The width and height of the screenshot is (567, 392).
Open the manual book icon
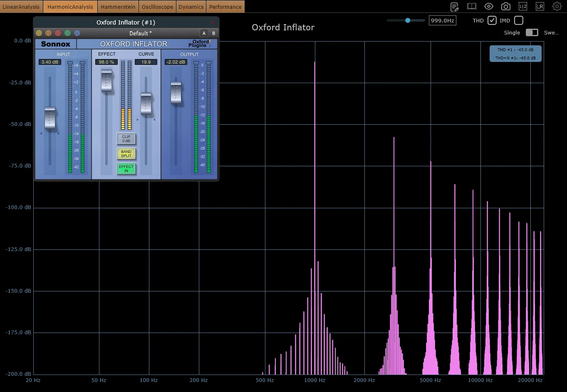[471, 6]
